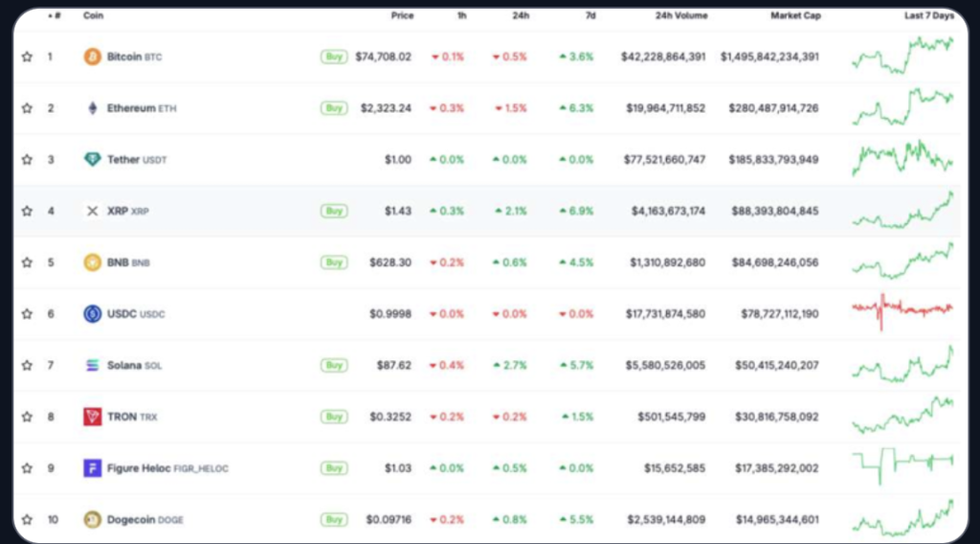980x544 pixels.
Task: Open the BNB coin name link
Action: [128, 262]
